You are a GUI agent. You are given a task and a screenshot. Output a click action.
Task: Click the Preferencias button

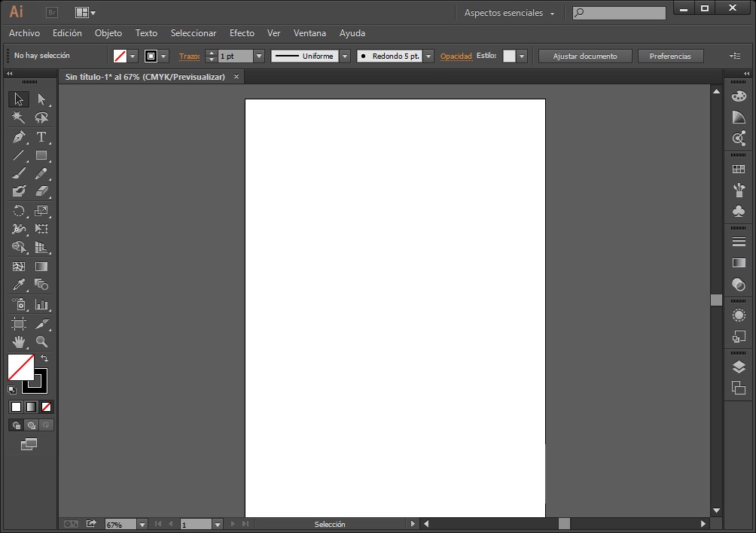[670, 56]
